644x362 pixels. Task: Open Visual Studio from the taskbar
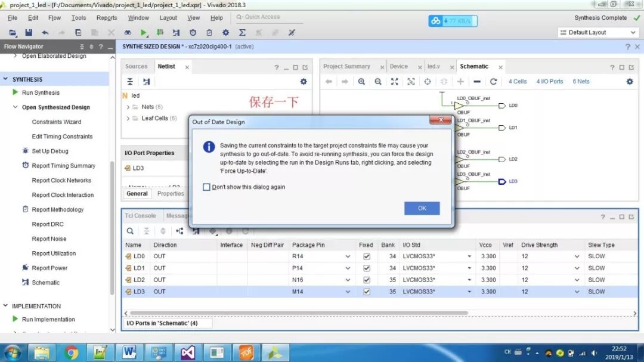point(187,352)
